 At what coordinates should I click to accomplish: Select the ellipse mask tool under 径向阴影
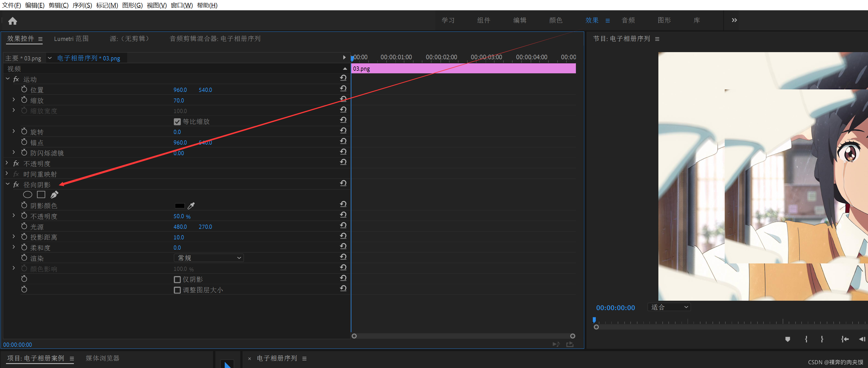[27, 194]
